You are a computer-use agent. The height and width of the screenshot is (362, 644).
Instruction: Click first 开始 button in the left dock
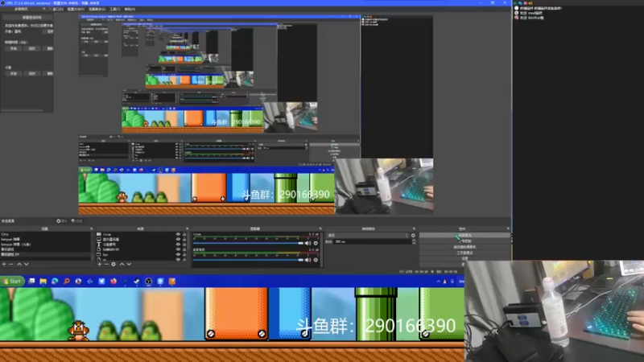click(14, 48)
